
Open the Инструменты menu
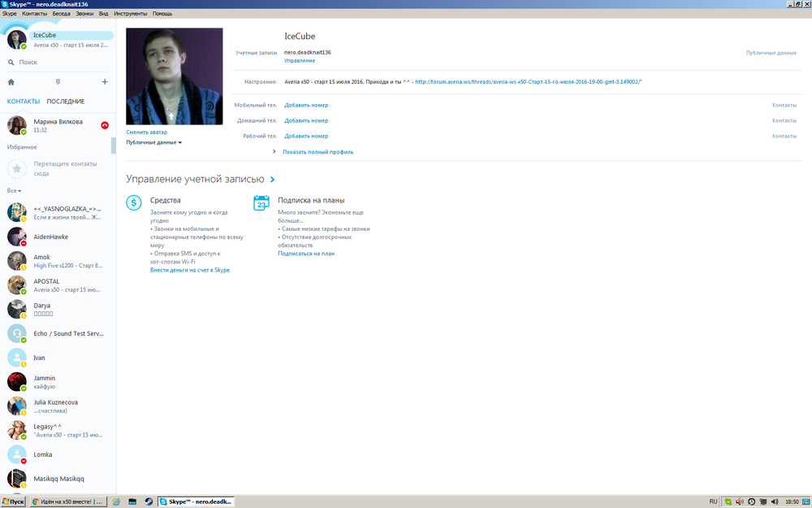pyautogui.click(x=131, y=14)
